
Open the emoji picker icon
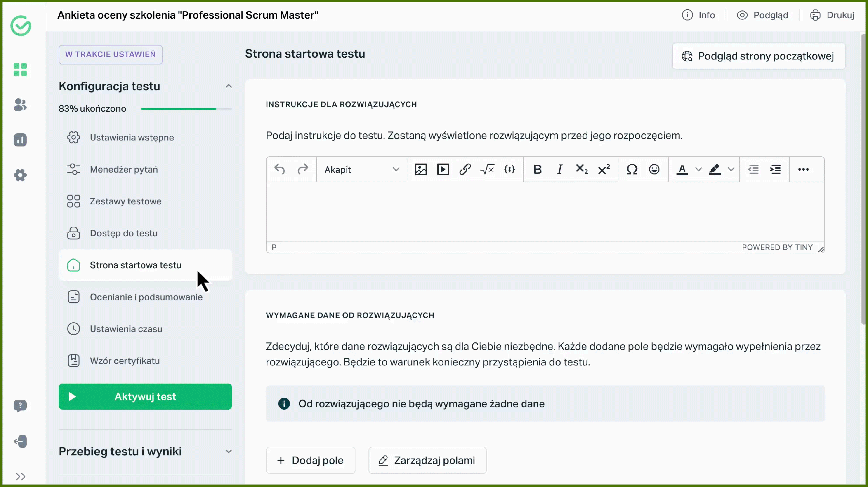pos(654,169)
